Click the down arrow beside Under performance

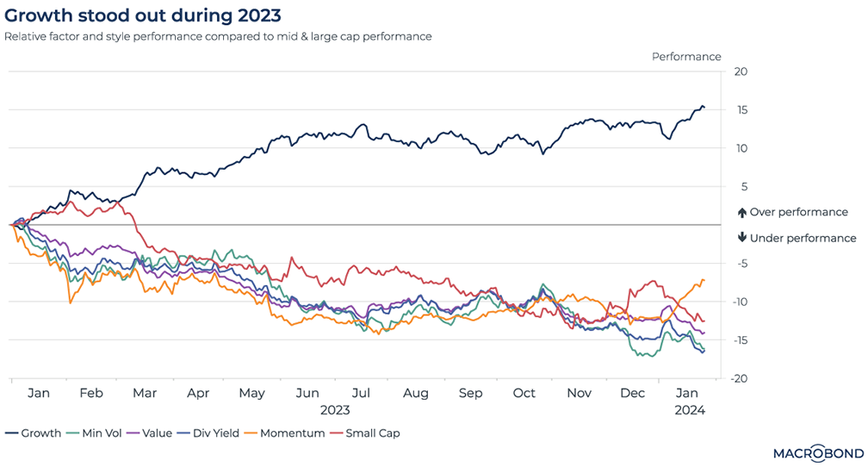tap(742, 238)
